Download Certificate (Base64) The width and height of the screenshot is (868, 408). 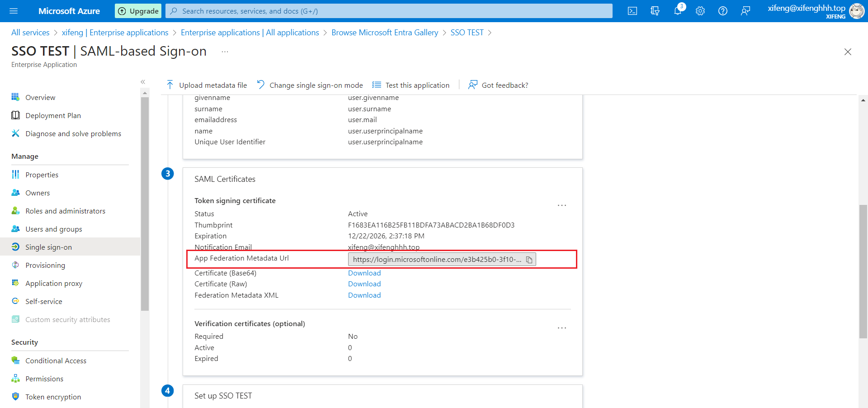(364, 273)
